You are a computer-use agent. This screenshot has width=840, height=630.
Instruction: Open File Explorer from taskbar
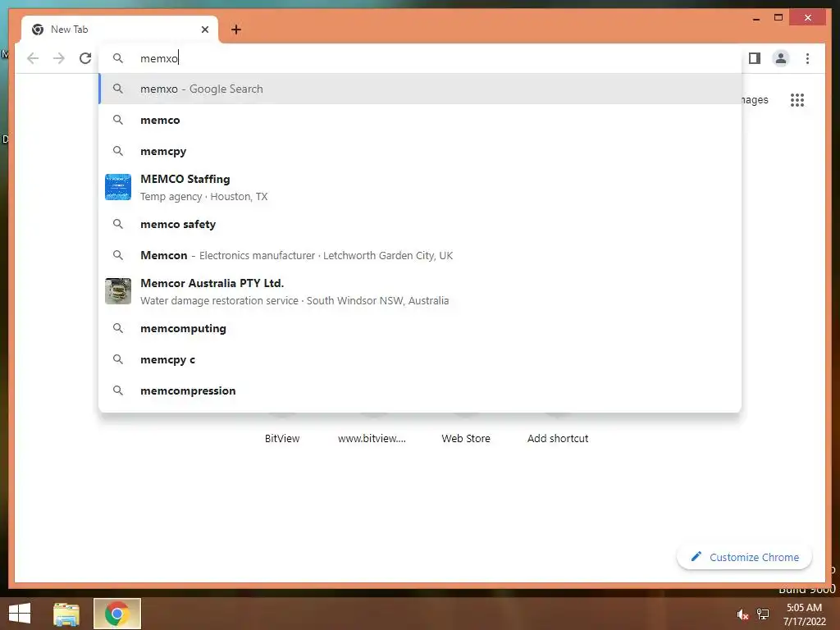[x=66, y=614]
